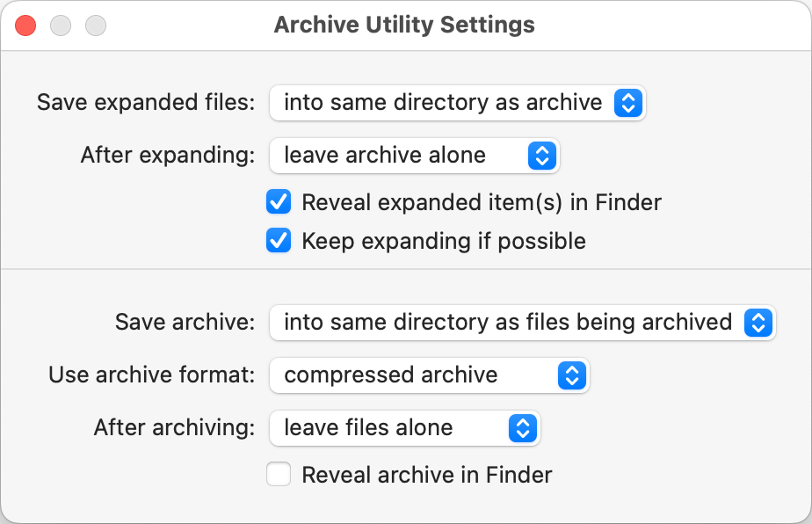Image resolution: width=812 pixels, height=524 pixels.
Task: Click the Archive Utility Settings title text
Action: click(404, 25)
